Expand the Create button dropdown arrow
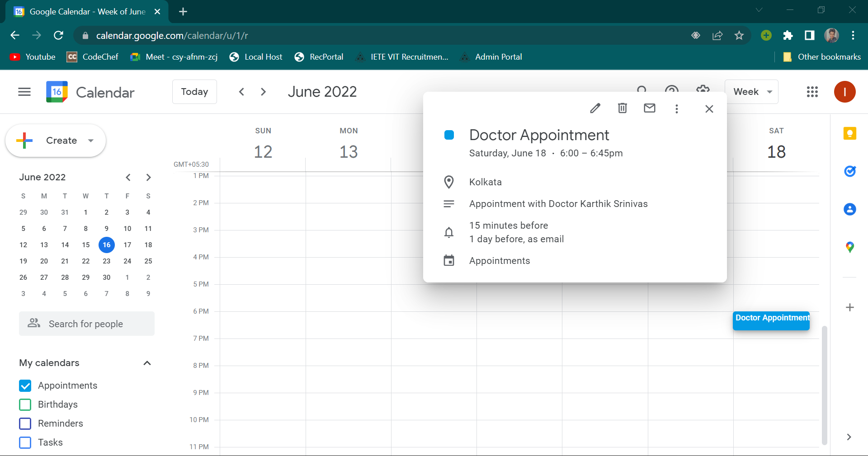The width and height of the screenshot is (868, 456). [x=90, y=141]
